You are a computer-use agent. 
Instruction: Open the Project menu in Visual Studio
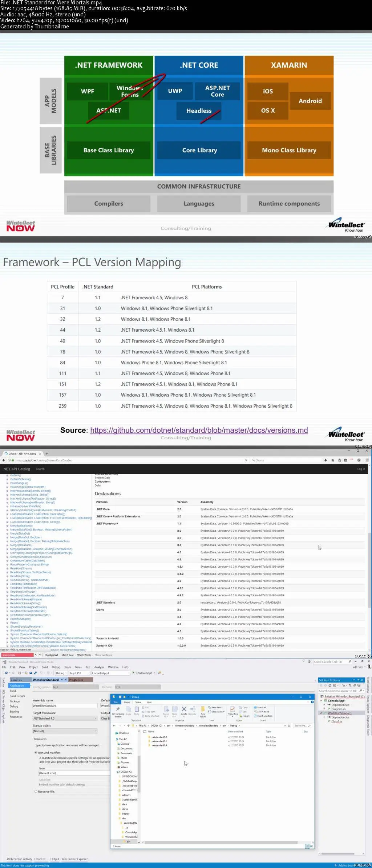tap(33, 667)
